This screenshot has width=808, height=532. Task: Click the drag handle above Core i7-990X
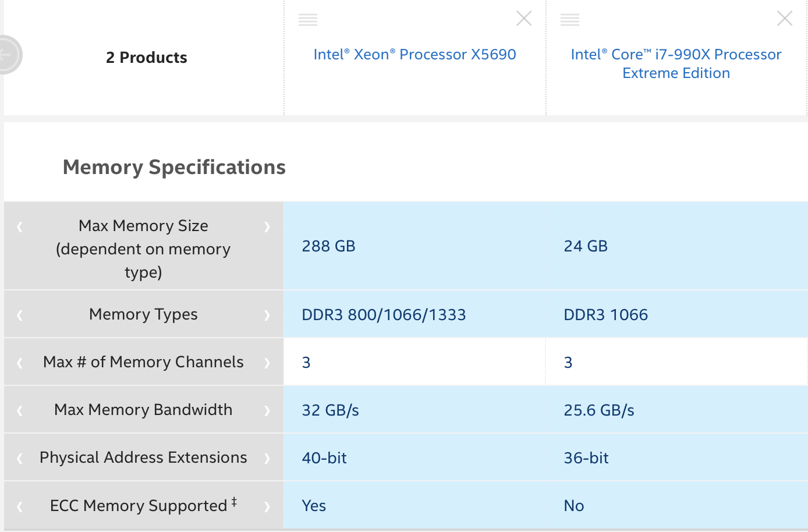[x=570, y=20]
